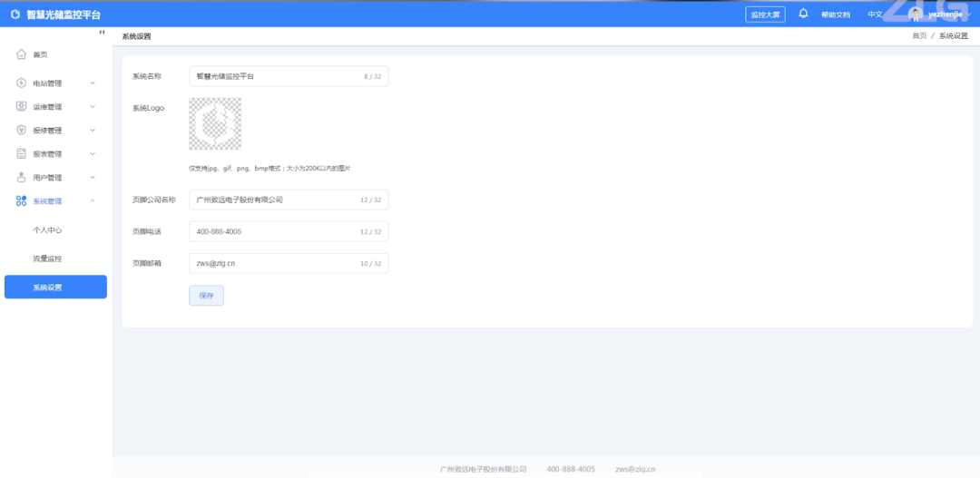The width and height of the screenshot is (980, 478).
Task: Click the 运维管理 monitor icon
Action: pyautogui.click(x=21, y=106)
